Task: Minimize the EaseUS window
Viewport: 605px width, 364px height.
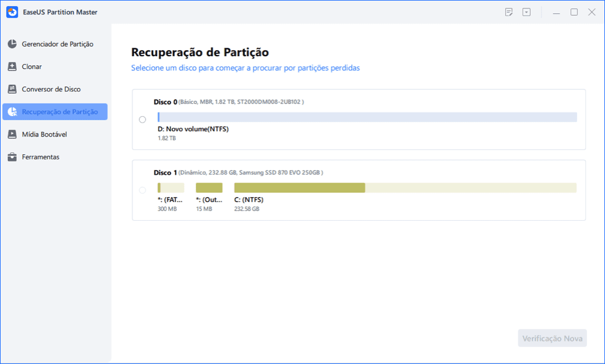Action: coord(557,12)
